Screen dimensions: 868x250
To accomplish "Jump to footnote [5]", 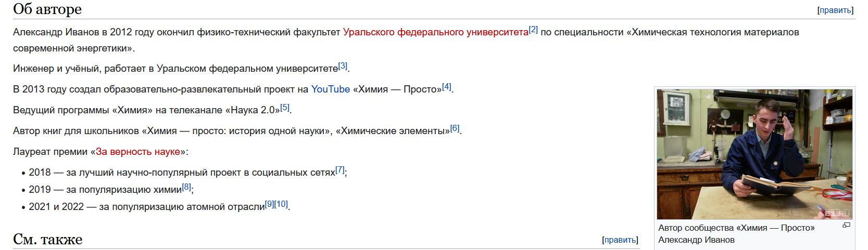I will point(285,107).
